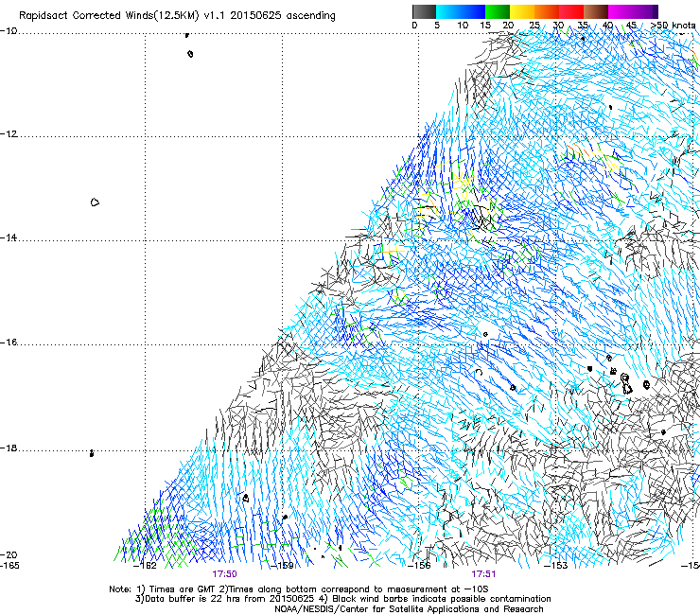Click the '-162' longitude axis label

click(x=145, y=566)
